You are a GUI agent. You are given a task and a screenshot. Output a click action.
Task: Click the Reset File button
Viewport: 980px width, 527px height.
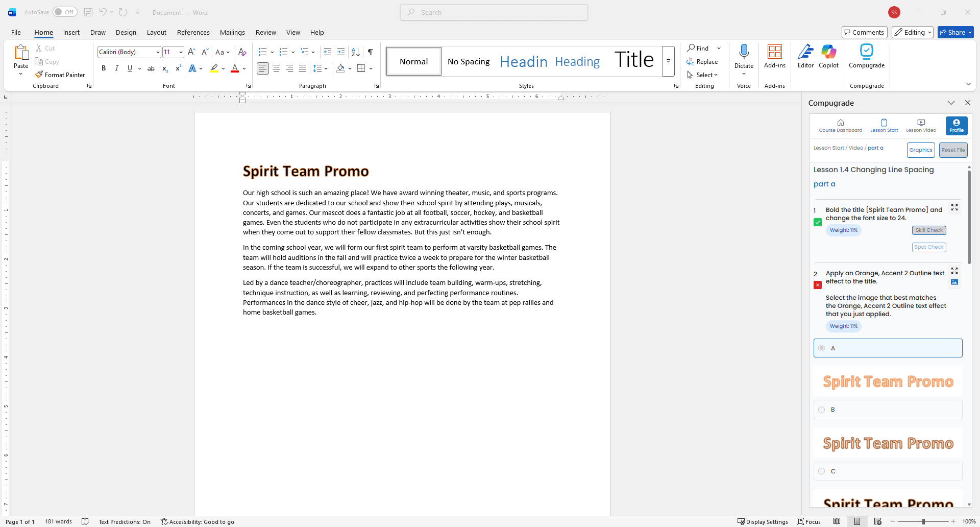click(x=953, y=150)
